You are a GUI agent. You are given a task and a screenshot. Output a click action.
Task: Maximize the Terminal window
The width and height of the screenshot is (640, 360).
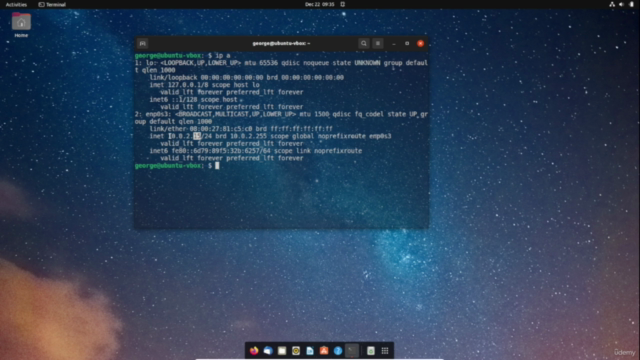(x=407, y=43)
